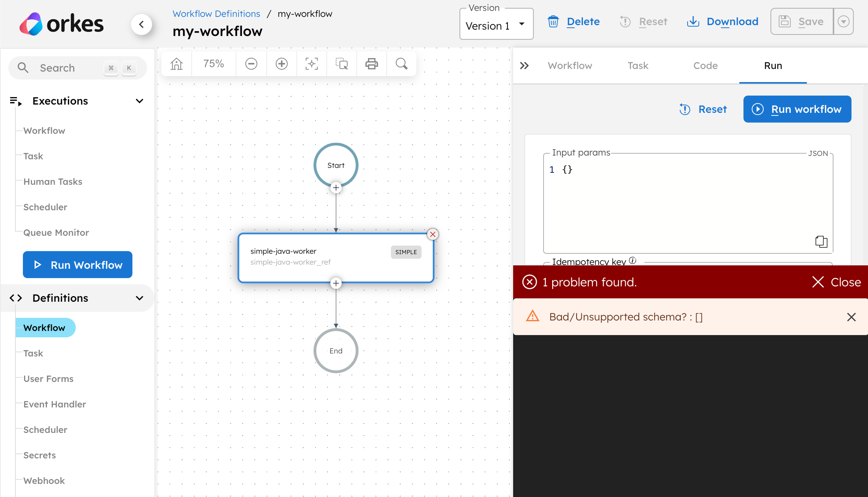This screenshot has width=868, height=497.
Task: Select the Start node
Action: [336, 165]
